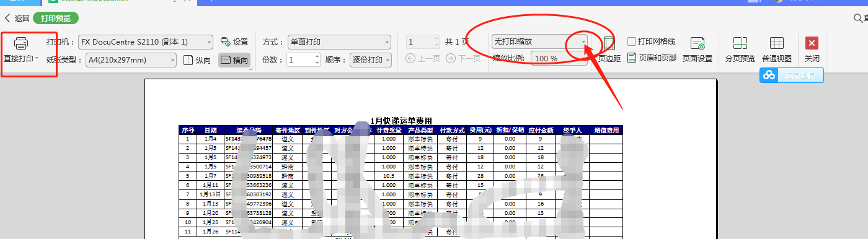Screen dimensions: 868x239
Task: Go to next page 下一页
Action: coord(463,59)
